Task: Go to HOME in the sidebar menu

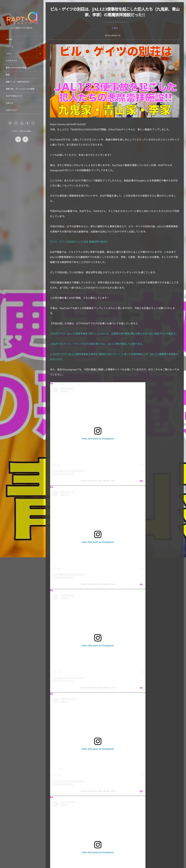Action: tap(22, 39)
